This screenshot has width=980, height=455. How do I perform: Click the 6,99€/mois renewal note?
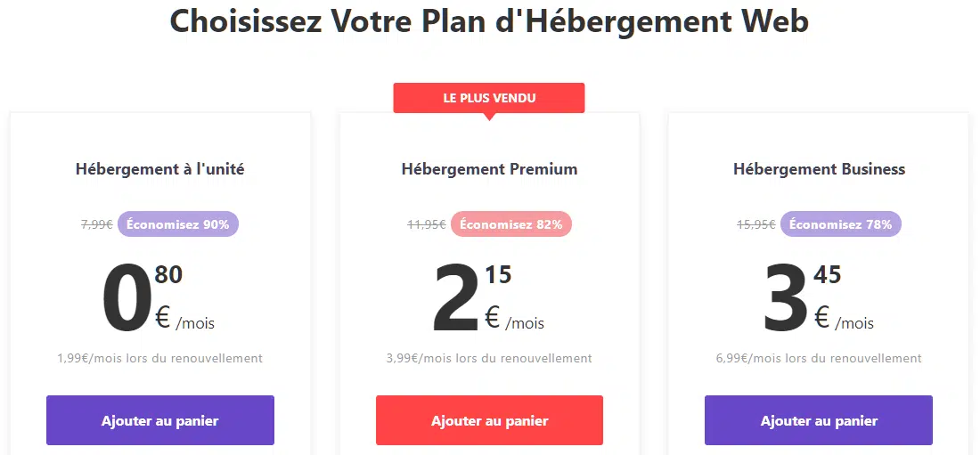[x=819, y=359]
